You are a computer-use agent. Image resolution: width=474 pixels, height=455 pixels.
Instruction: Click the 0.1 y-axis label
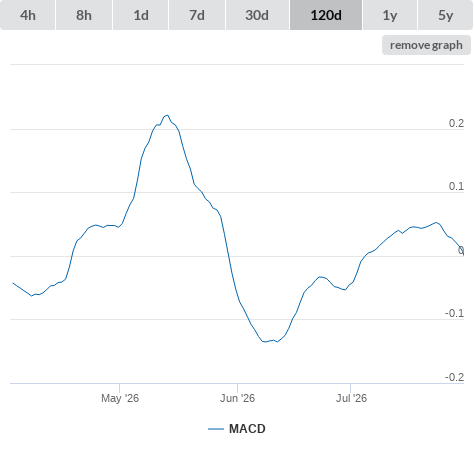pyautogui.click(x=456, y=186)
